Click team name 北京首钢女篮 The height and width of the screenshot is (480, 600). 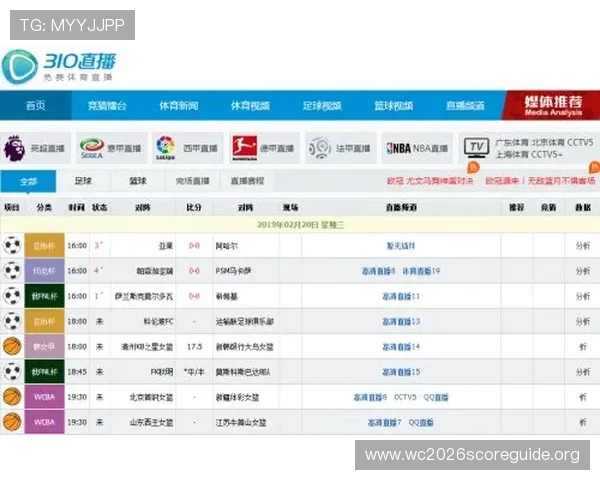pyautogui.click(x=152, y=397)
